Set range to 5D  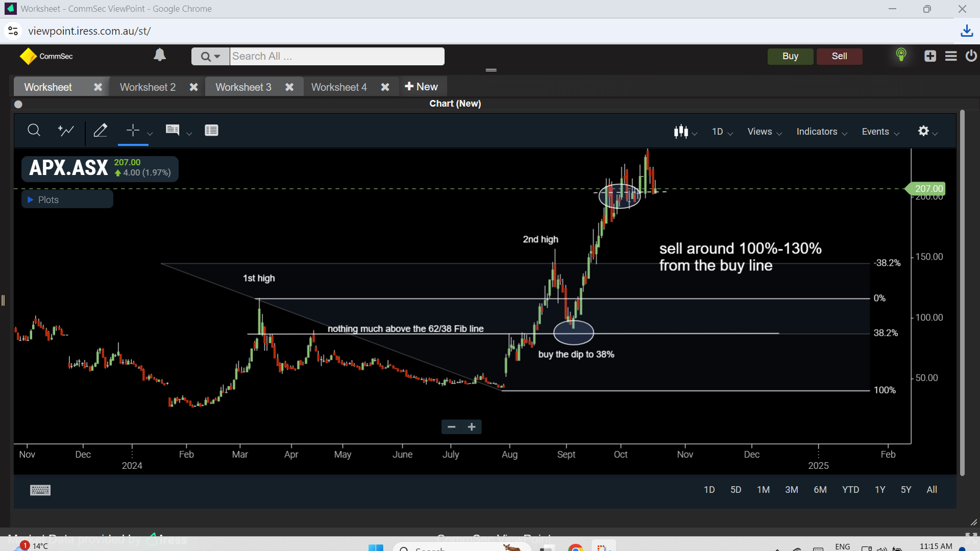click(736, 490)
